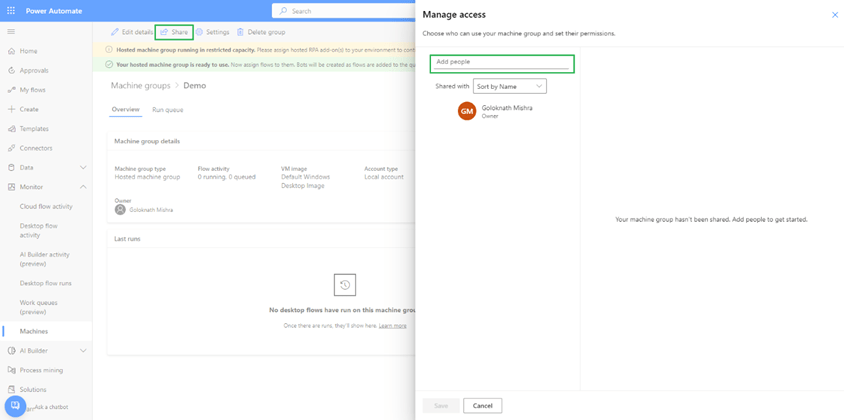Screen dimensions: 844x420
Task: Expand the AI Builder sidebar section
Action: (x=83, y=351)
